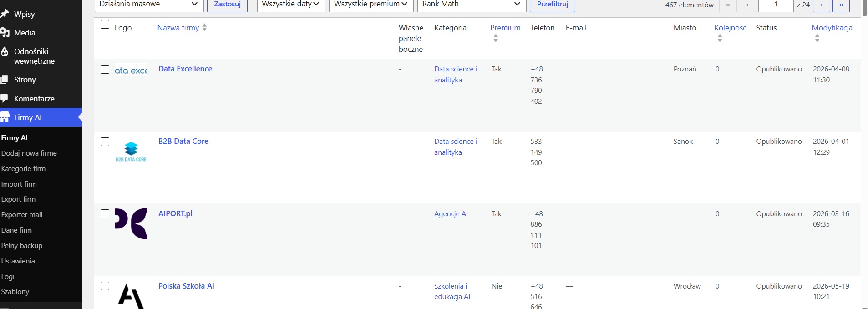This screenshot has height=309, width=868.
Task: Check the B2B Data Core row checkbox
Action: pyautogui.click(x=105, y=142)
